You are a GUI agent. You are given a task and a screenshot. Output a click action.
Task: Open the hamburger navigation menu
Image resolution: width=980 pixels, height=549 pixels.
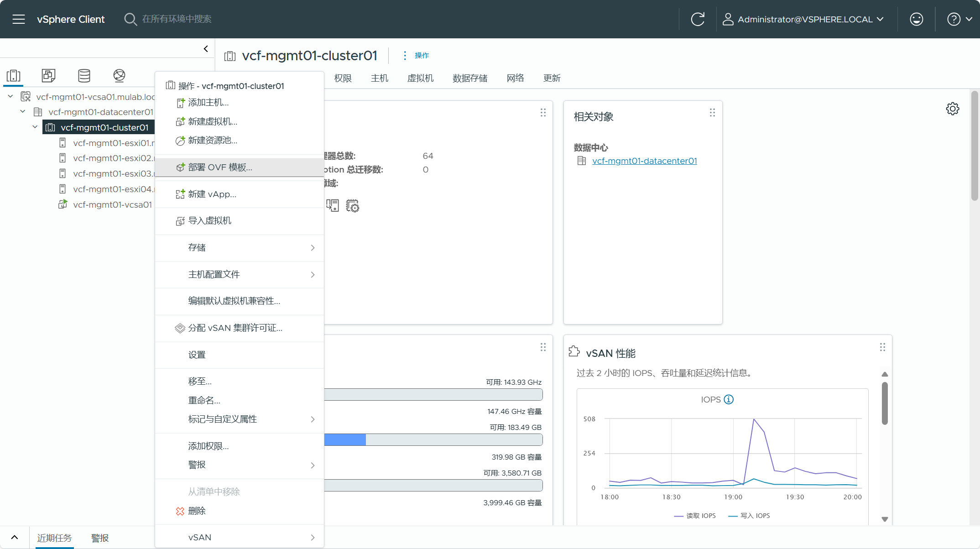click(19, 19)
